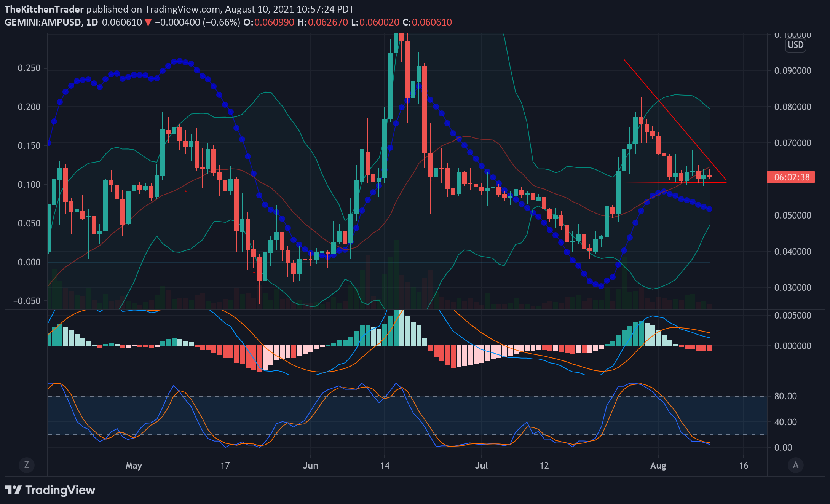Click the 0.100 left axis label
The height and width of the screenshot is (504, 830).
tap(29, 185)
